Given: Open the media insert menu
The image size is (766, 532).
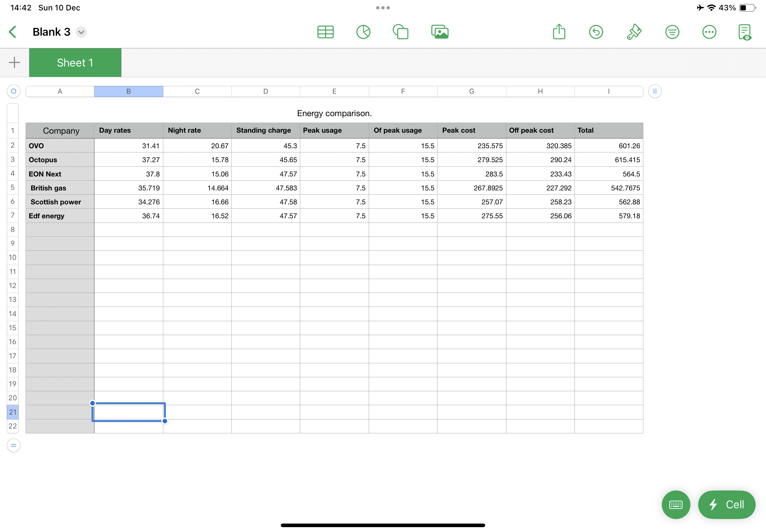Looking at the screenshot, I should (440, 32).
